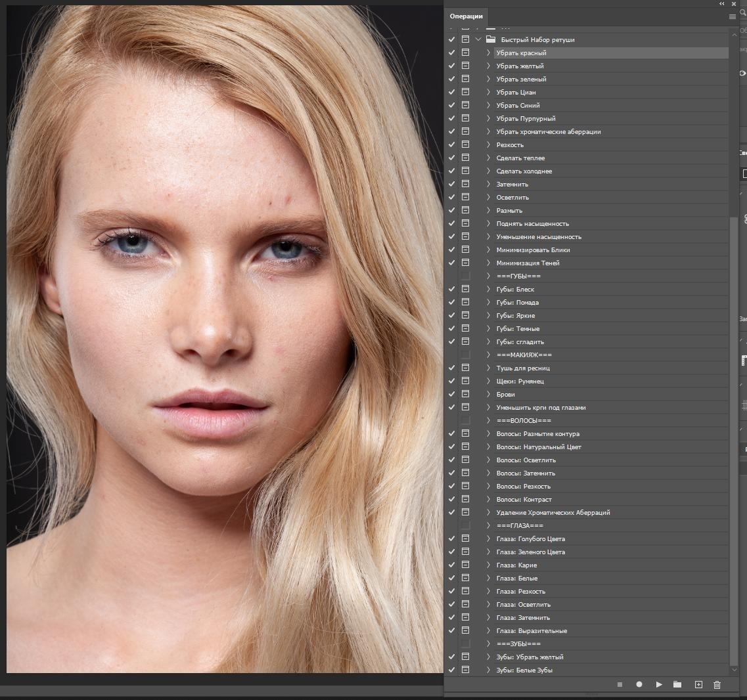Collapse the Быстрый Набор ретуши set

(478, 39)
